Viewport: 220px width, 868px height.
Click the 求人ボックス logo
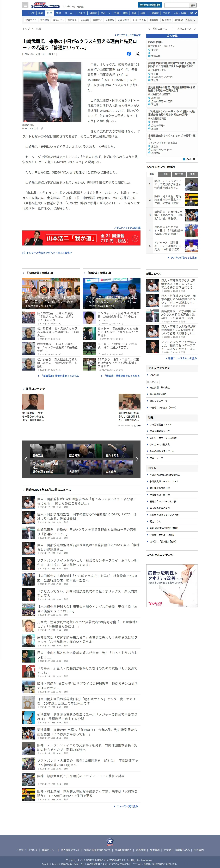coord(189,159)
